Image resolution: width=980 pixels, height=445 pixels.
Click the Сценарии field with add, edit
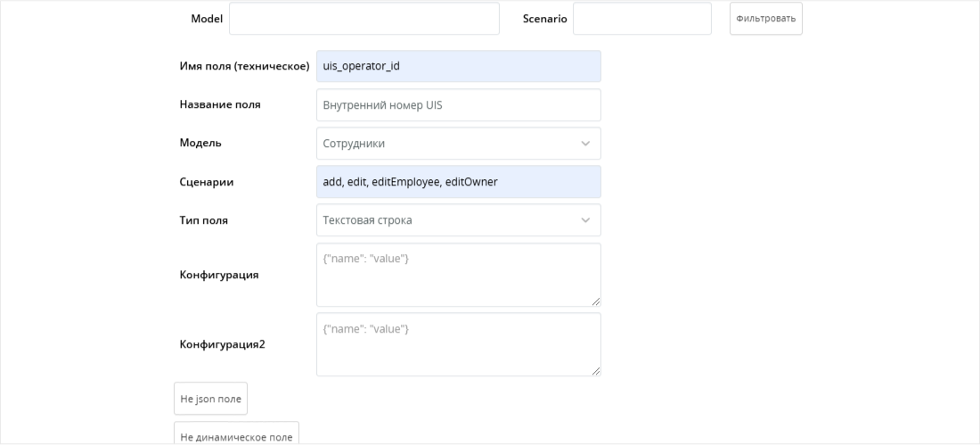tap(459, 182)
